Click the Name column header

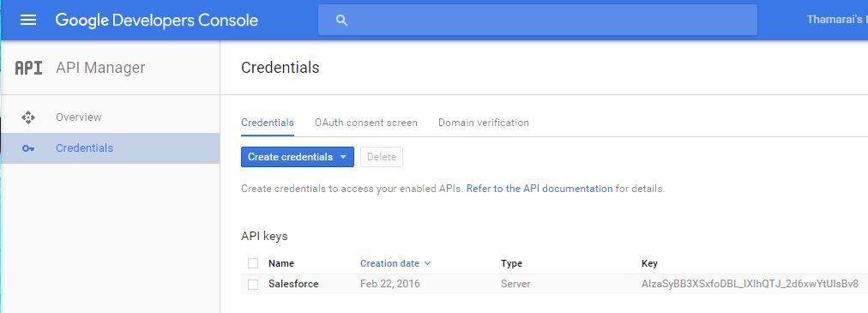[281, 263]
